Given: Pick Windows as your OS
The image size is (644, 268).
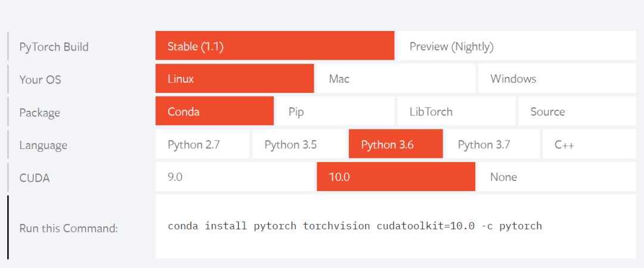Looking at the screenshot, I should [557, 79].
